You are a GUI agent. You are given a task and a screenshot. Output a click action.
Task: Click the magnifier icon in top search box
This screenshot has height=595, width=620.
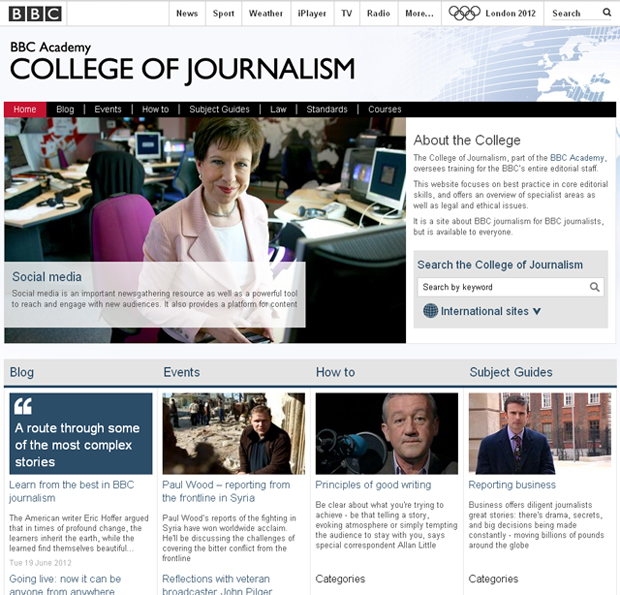tap(606, 13)
